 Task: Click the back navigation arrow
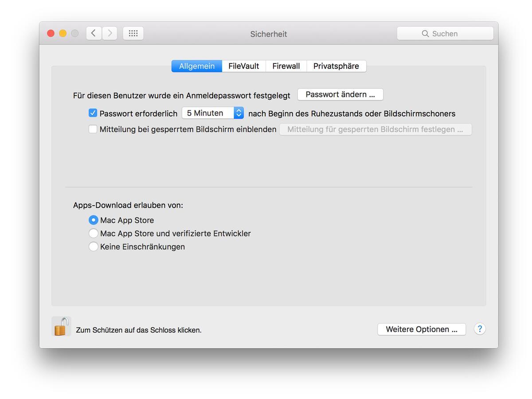pos(94,33)
